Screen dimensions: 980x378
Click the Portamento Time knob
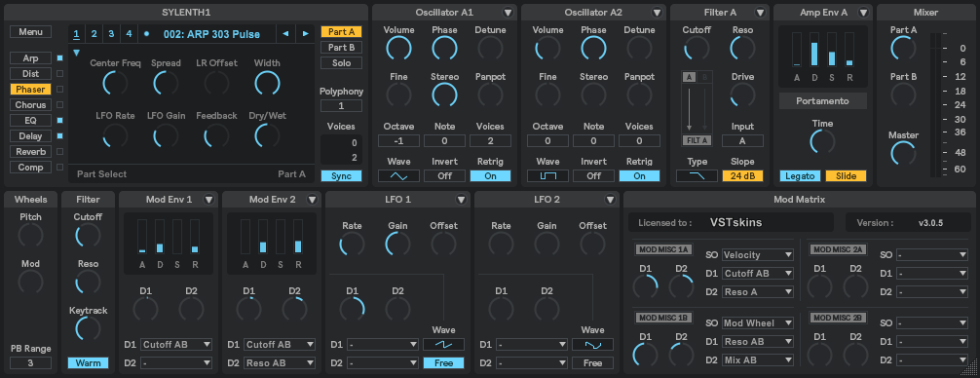click(822, 142)
